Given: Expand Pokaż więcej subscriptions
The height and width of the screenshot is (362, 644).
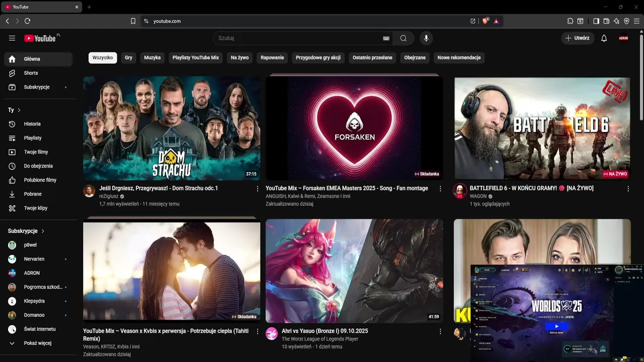Looking at the screenshot, I should 38,343.
